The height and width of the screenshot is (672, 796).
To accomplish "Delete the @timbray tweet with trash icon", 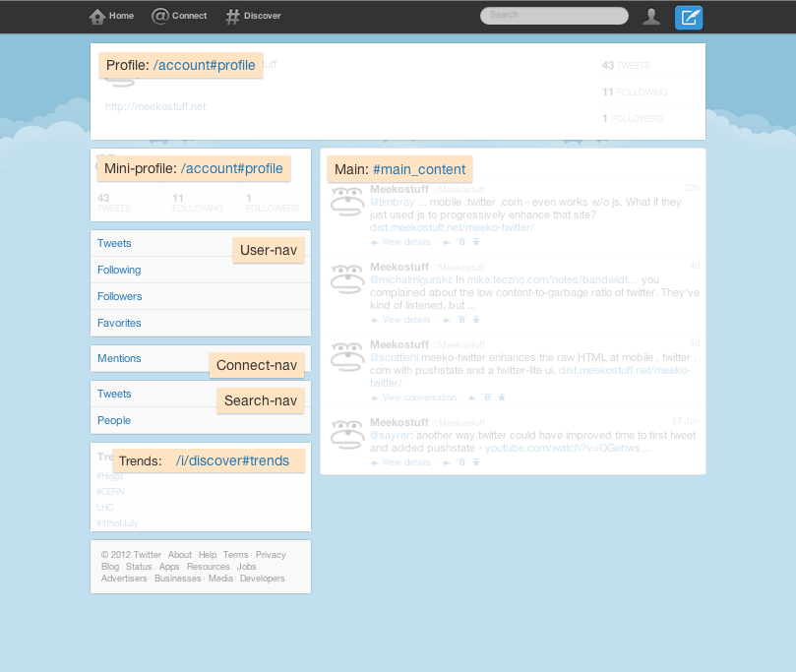I will (461, 241).
